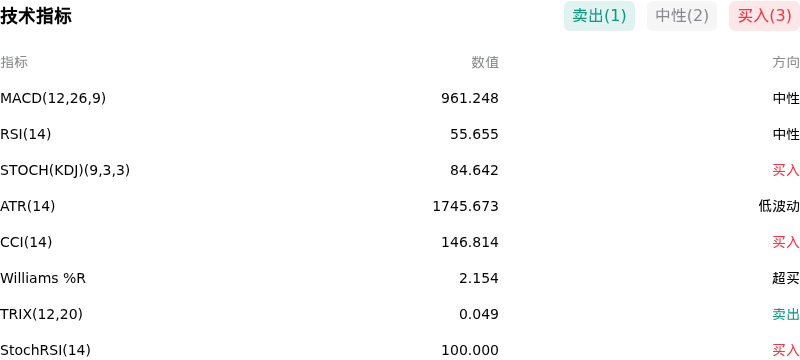The height and width of the screenshot is (360, 800).
Task: Select the 卖出(1) sell badge
Action: (599, 16)
